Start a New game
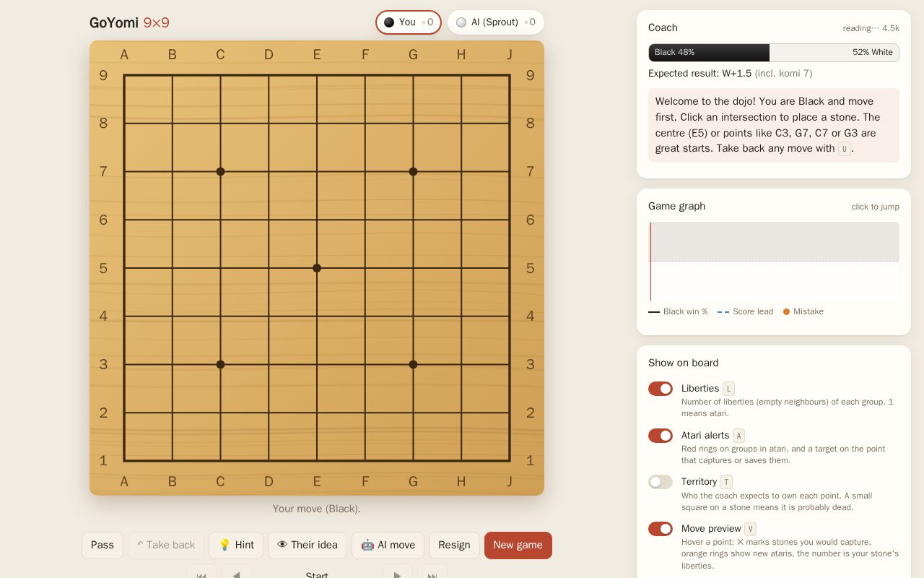924x578 pixels. (x=518, y=545)
